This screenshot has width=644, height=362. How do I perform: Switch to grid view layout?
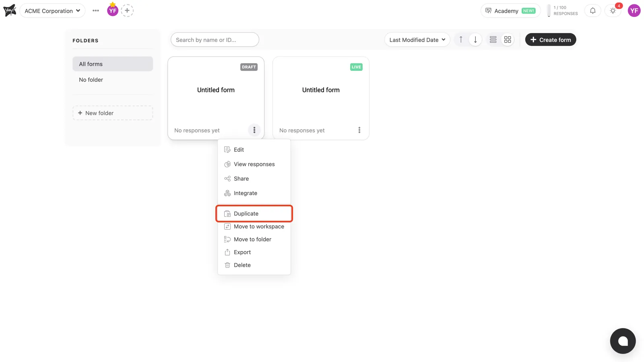click(508, 39)
